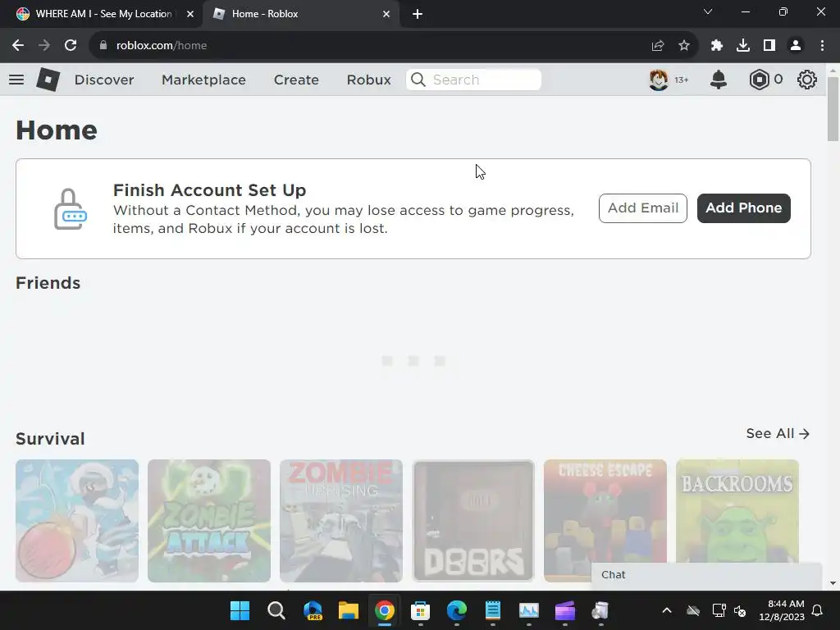This screenshot has width=840, height=630.
Task: Open the DOORS game thumbnail
Action: coord(473,521)
